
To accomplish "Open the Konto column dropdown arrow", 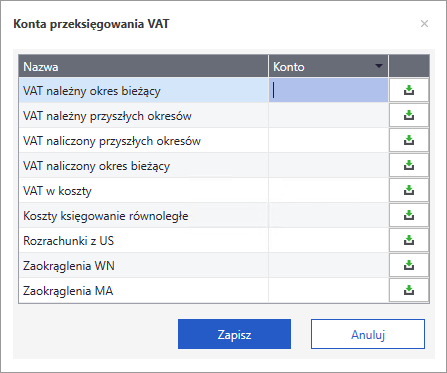I will (x=379, y=66).
